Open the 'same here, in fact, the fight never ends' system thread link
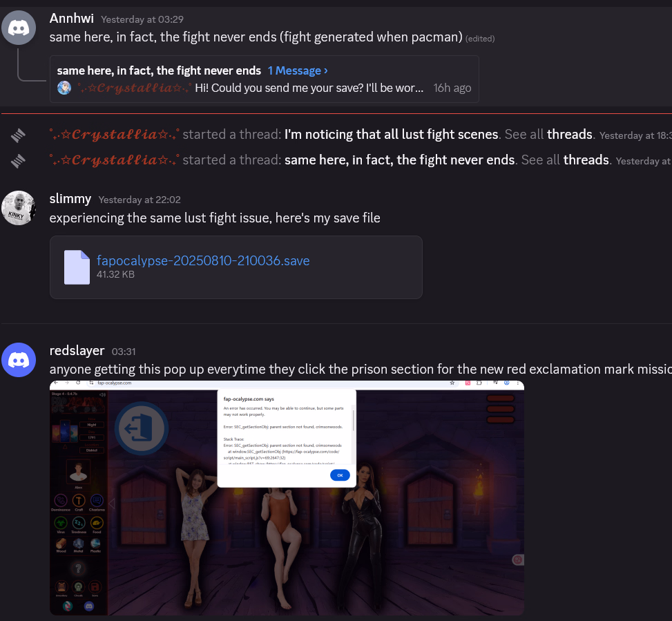The image size is (672, 621). (399, 160)
